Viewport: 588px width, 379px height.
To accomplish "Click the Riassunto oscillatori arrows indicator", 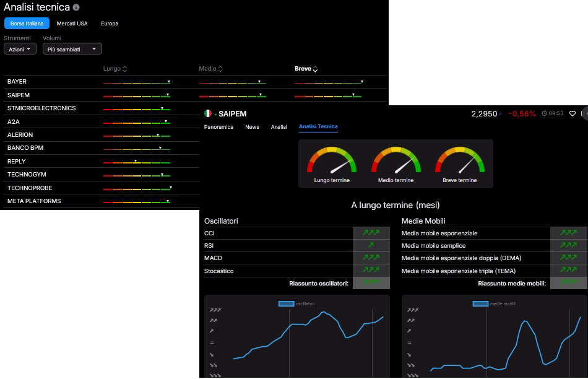I will coord(371,282).
